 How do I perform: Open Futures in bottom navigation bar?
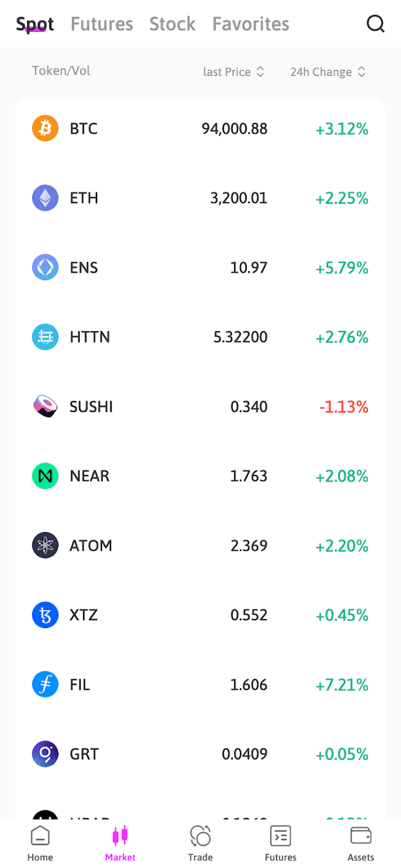280,843
